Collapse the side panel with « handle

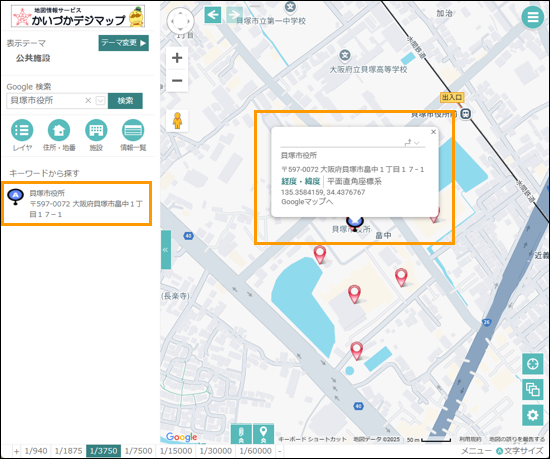pyautogui.click(x=166, y=250)
